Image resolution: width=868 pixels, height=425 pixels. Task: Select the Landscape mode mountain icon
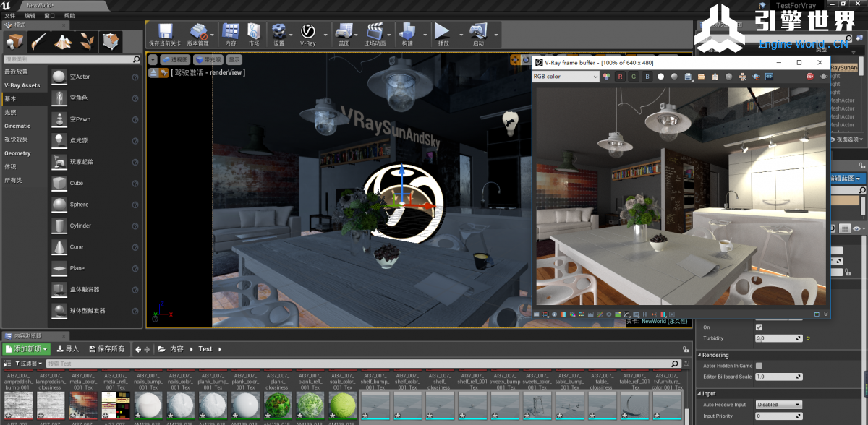(x=63, y=41)
